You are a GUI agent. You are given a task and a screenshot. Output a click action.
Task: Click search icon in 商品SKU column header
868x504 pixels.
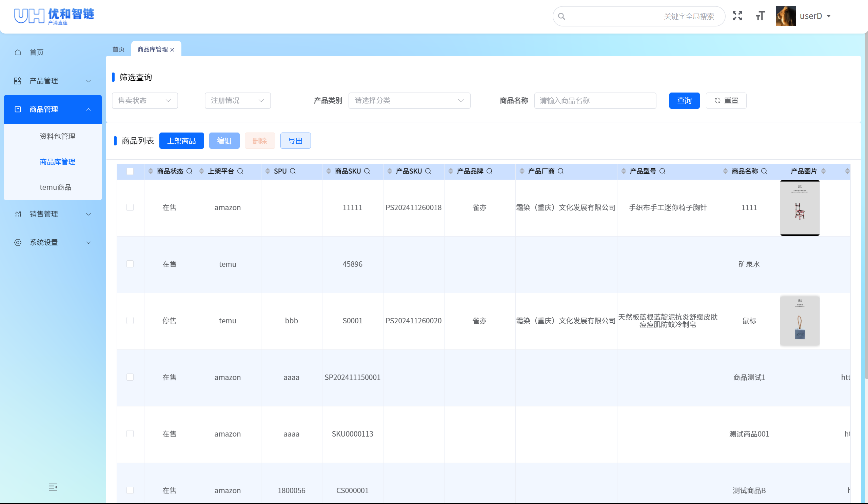pos(367,171)
